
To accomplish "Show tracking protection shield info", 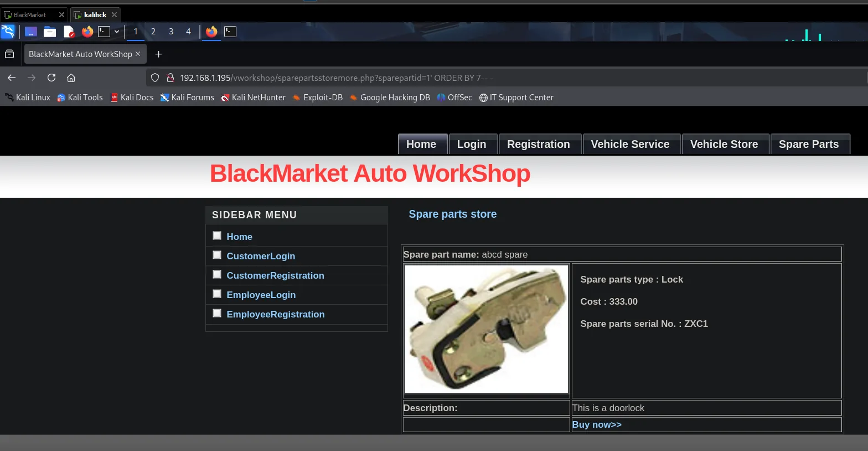I will click(155, 78).
